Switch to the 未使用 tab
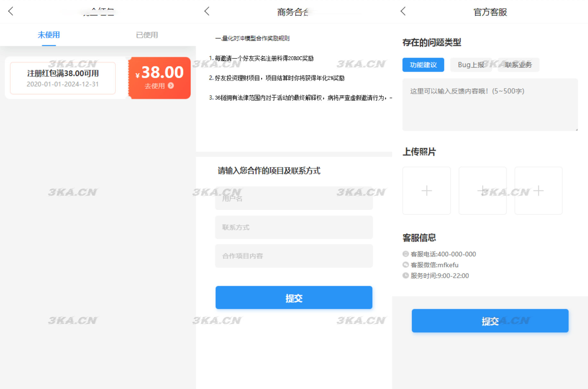Image resolution: width=588 pixels, height=389 pixels. tap(48, 35)
